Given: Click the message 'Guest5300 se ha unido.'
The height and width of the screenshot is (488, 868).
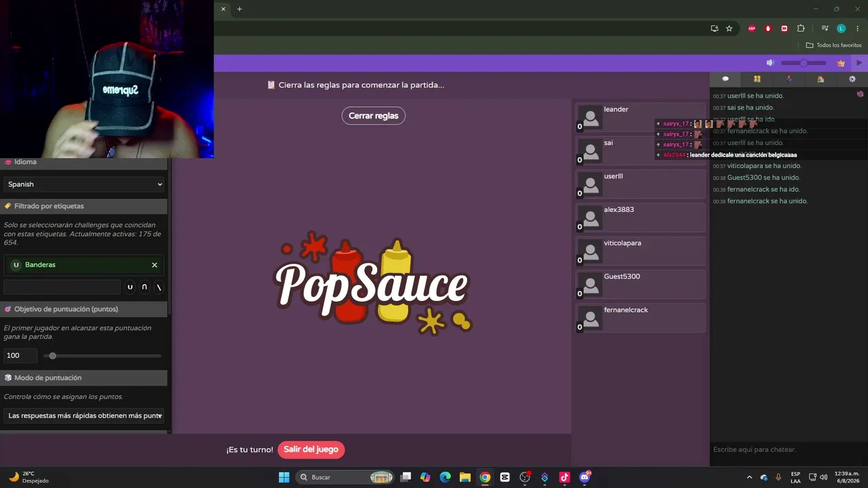Looking at the screenshot, I should (x=764, y=178).
